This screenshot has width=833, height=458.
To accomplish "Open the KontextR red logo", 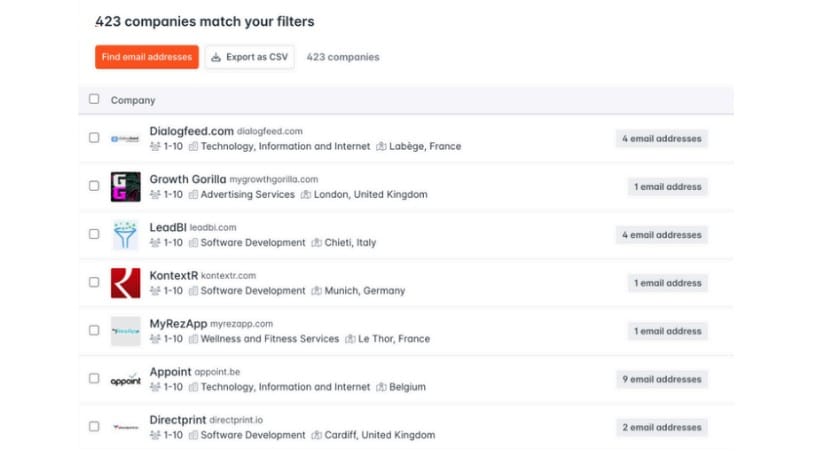I will pos(125,283).
